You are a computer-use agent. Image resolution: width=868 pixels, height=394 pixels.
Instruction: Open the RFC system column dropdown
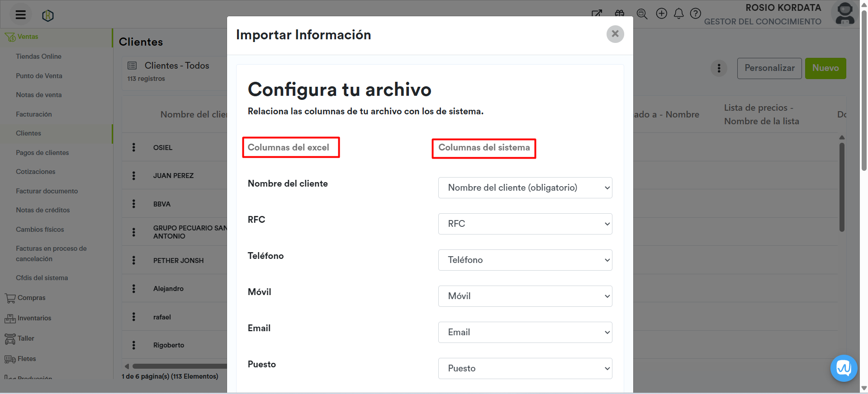pos(525,224)
